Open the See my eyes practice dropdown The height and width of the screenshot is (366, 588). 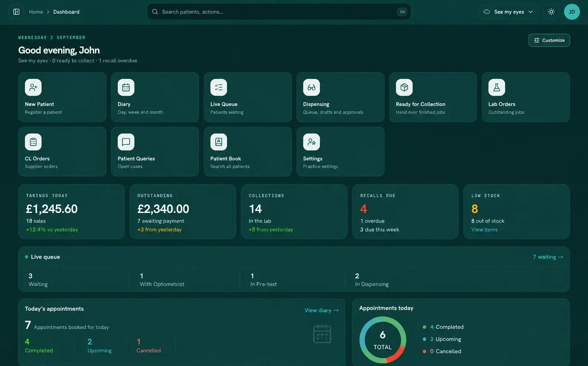click(508, 12)
